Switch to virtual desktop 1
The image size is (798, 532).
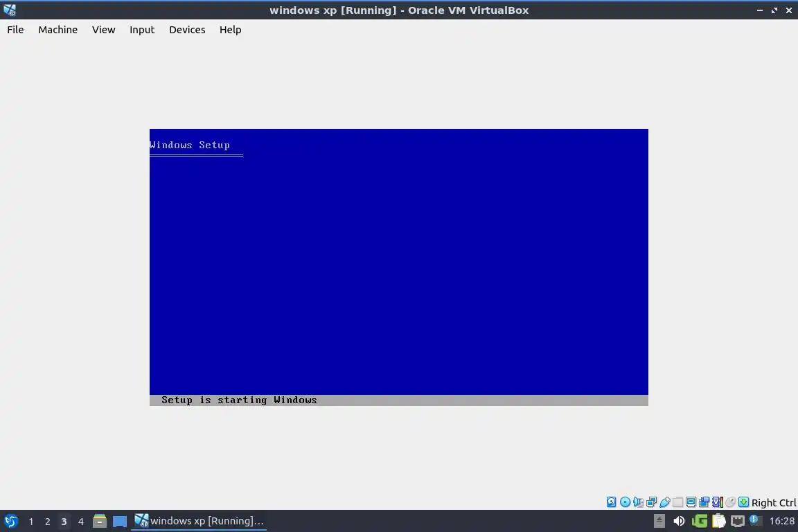[x=31, y=522]
